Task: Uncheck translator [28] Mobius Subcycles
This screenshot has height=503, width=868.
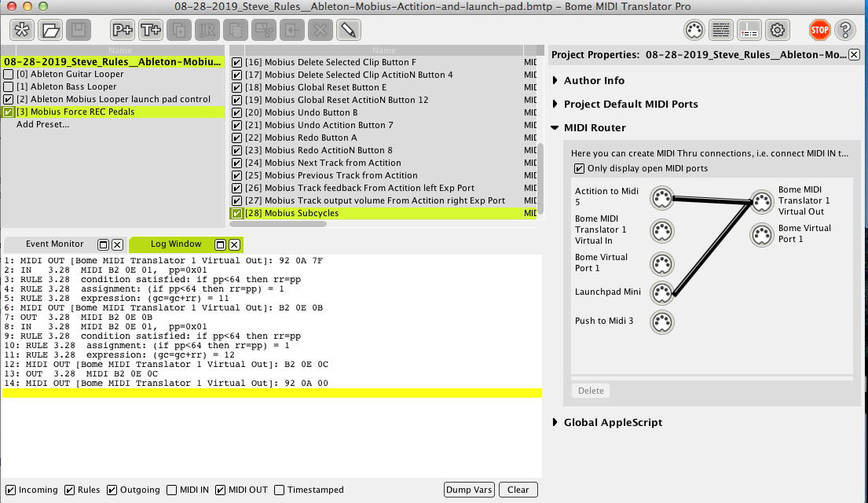Action: (237, 213)
